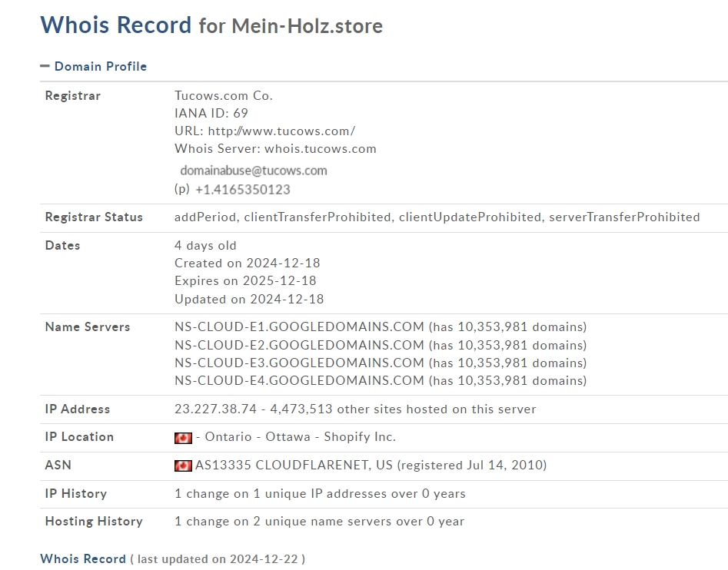Click Tucows.com Co. registrar name
The height and width of the screenshot is (570, 728).
(x=224, y=95)
